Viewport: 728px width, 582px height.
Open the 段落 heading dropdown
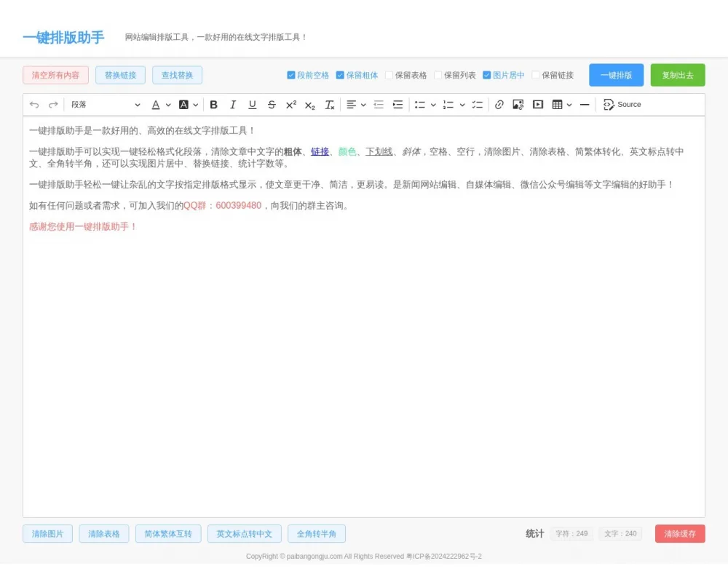pos(106,105)
